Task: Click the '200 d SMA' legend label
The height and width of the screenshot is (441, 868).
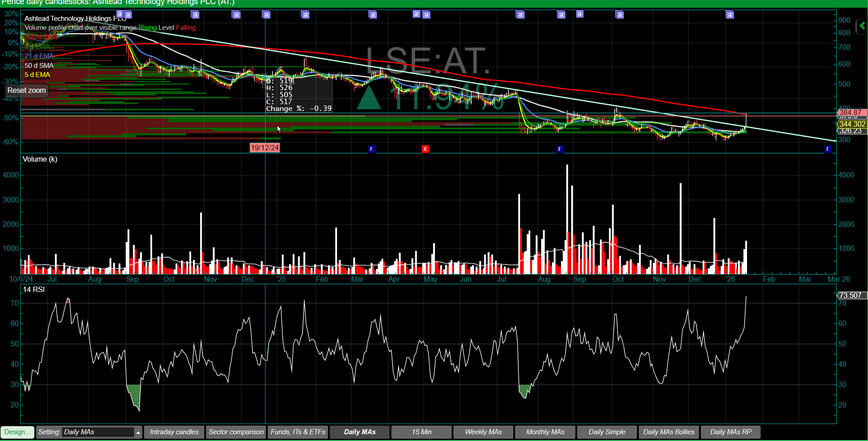Action: [x=41, y=37]
